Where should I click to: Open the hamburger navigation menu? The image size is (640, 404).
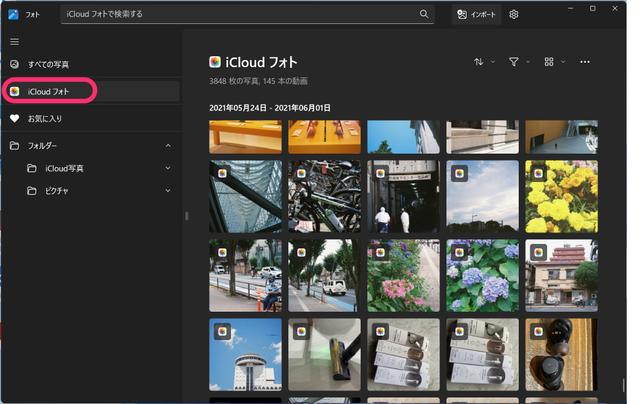pyautogui.click(x=14, y=41)
